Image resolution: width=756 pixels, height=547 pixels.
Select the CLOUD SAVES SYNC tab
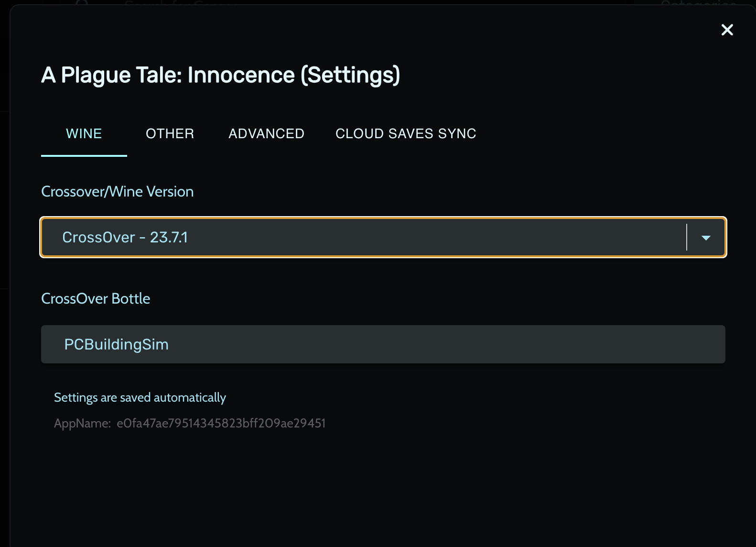tap(406, 133)
